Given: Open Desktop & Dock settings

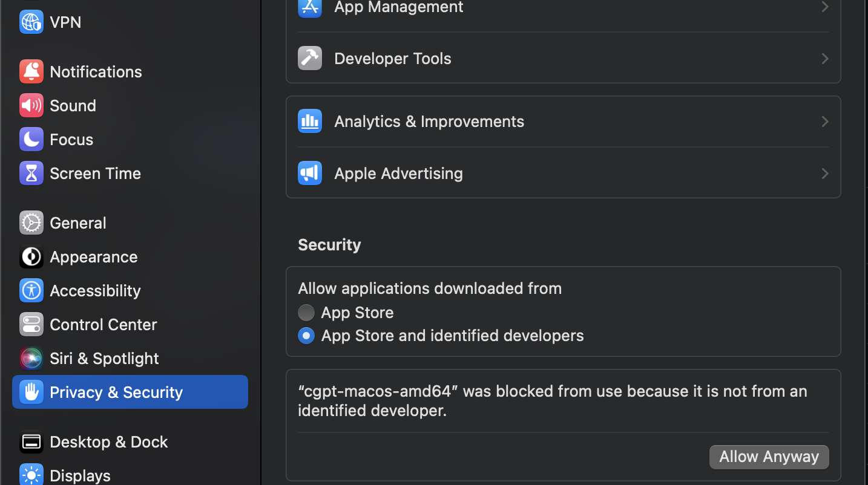Looking at the screenshot, I should (130, 441).
